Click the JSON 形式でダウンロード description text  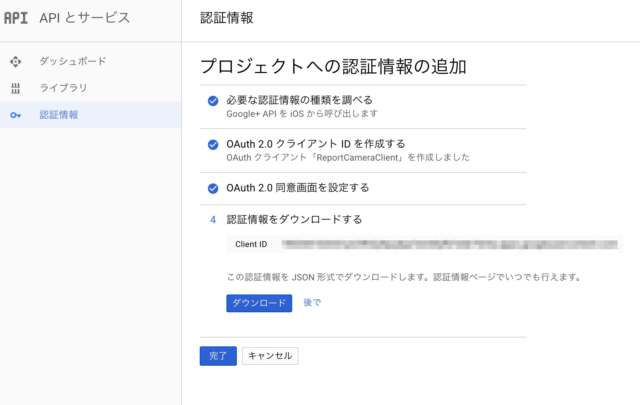[404, 277]
